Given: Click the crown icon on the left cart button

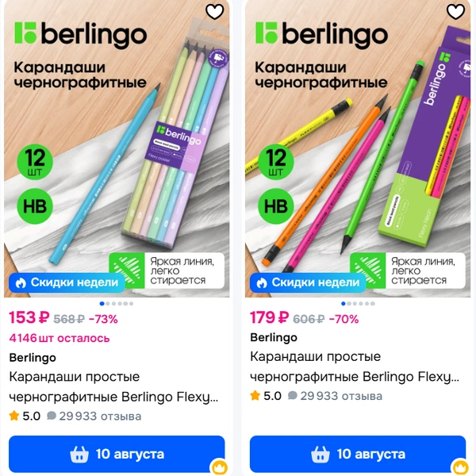Looking at the screenshot, I should point(219,467).
